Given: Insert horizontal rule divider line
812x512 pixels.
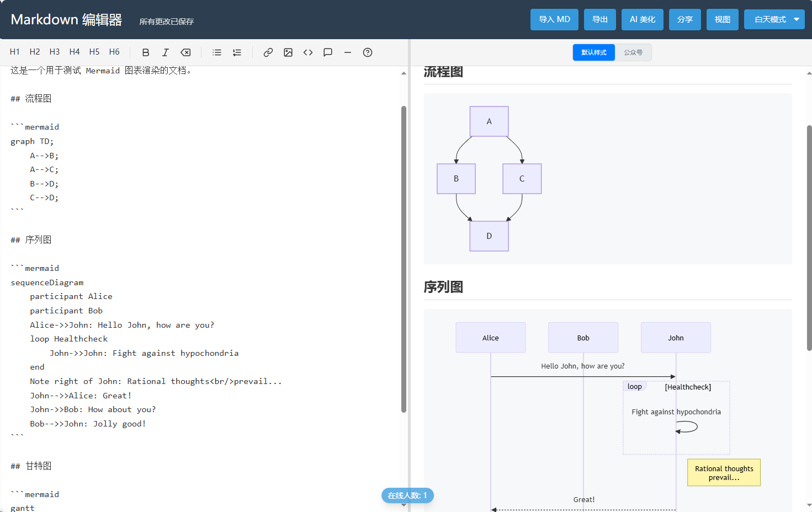Looking at the screenshot, I should (x=348, y=52).
